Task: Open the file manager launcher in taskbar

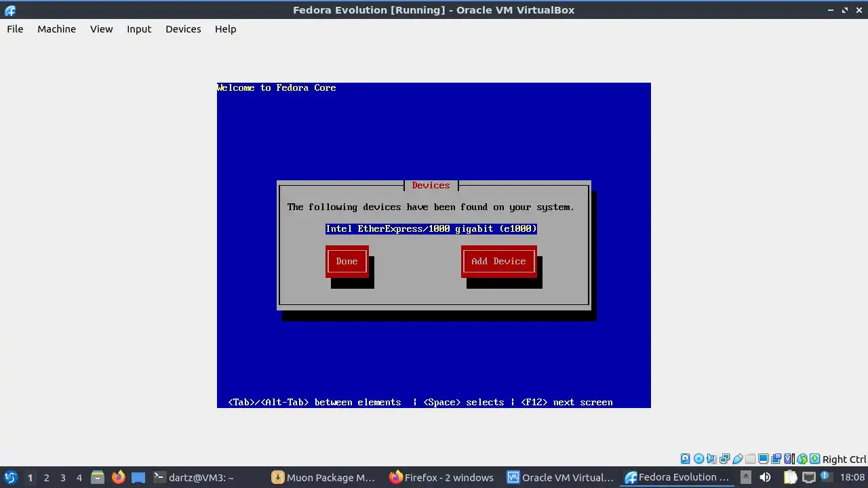Action: coord(98,477)
